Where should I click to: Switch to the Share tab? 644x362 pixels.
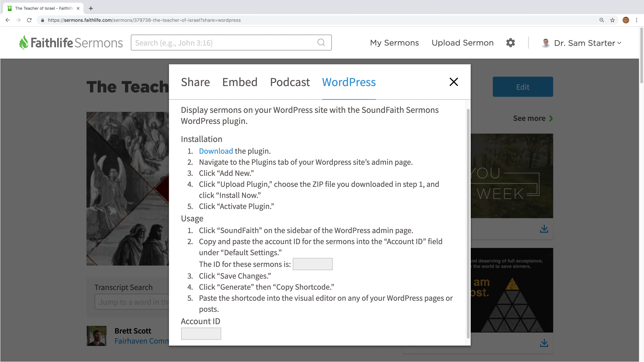pos(195,82)
